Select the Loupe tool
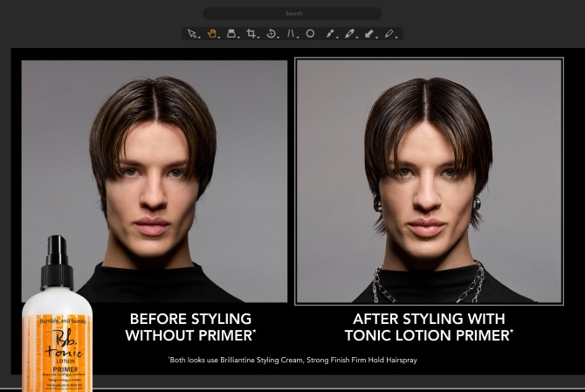This screenshot has width=585, height=392. point(231,34)
